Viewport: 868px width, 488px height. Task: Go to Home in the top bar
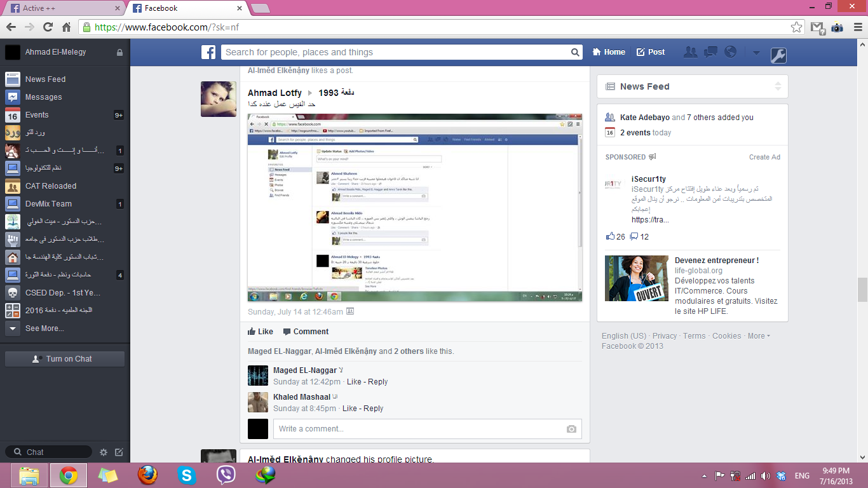pos(609,52)
